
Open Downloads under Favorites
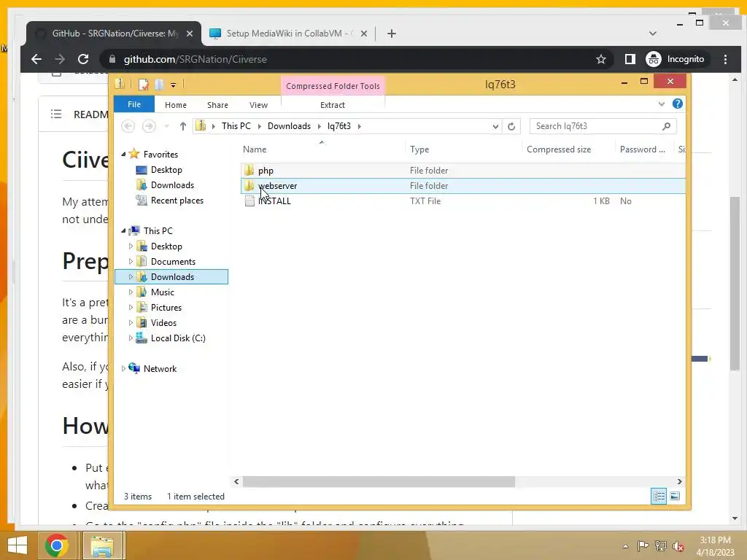click(x=172, y=185)
